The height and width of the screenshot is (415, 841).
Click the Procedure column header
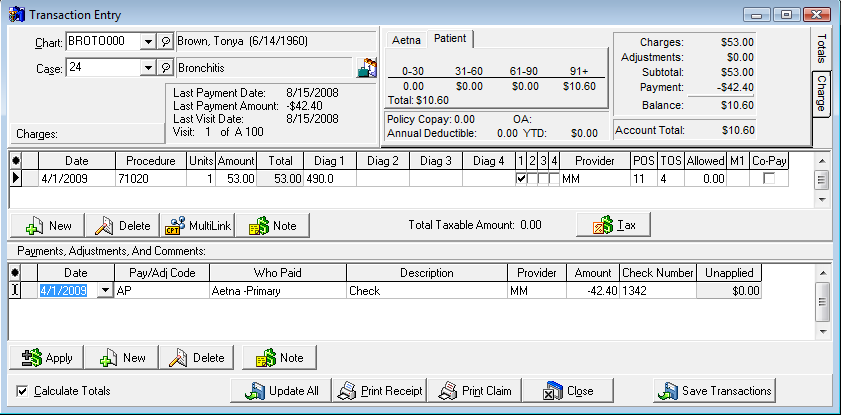[x=151, y=161]
